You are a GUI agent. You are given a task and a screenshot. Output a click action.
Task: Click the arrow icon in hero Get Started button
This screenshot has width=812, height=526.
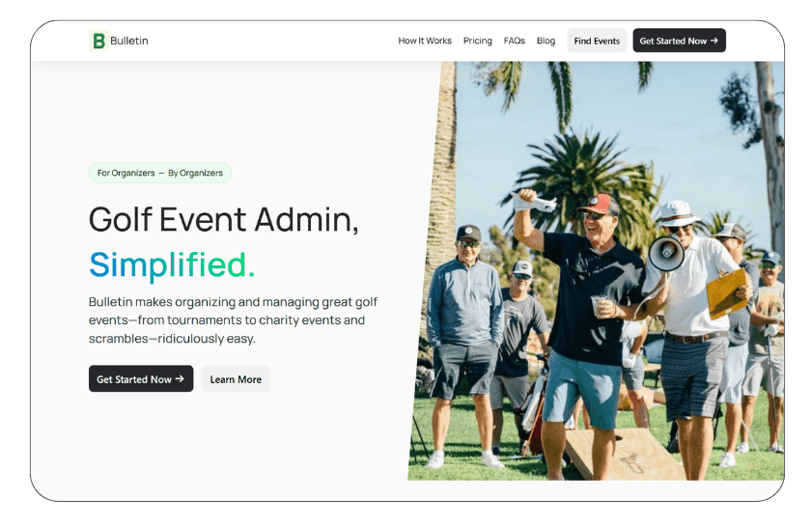(x=180, y=379)
